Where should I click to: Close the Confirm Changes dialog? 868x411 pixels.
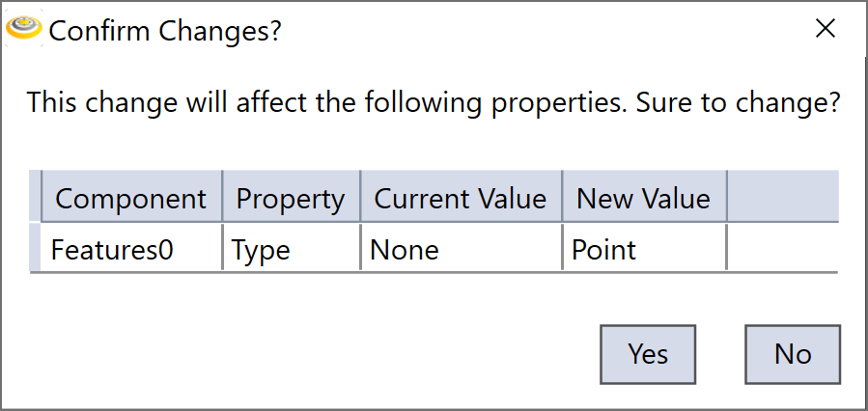pyautogui.click(x=826, y=29)
